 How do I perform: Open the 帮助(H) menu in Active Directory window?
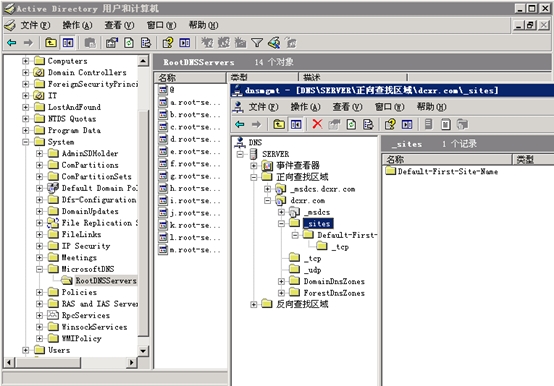point(204,25)
